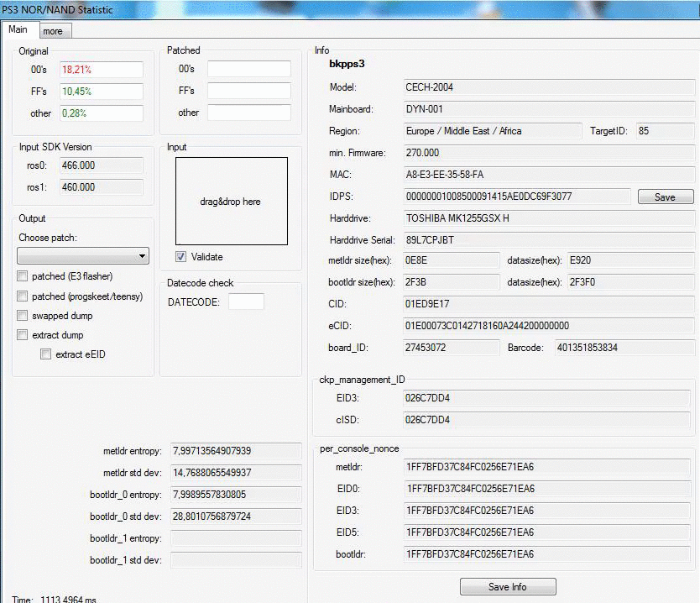This screenshot has width=700, height=603.
Task: Click the bootldr_0 std dev value field
Action: point(236,516)
